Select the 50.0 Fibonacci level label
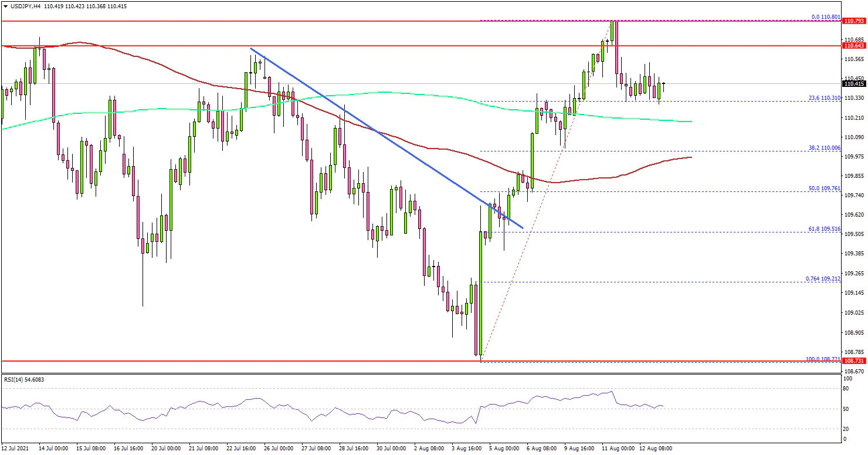The image size is (868, 455). (x=827, y=188)
